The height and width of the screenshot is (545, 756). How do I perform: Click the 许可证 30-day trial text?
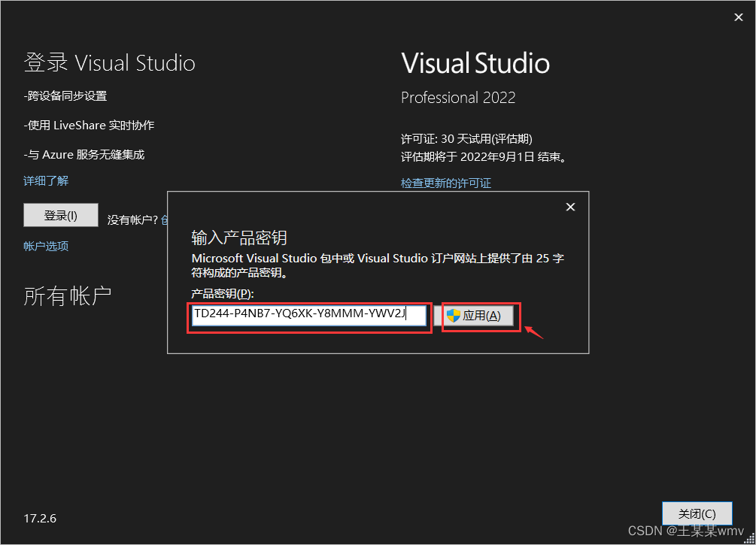coord(466,138)
